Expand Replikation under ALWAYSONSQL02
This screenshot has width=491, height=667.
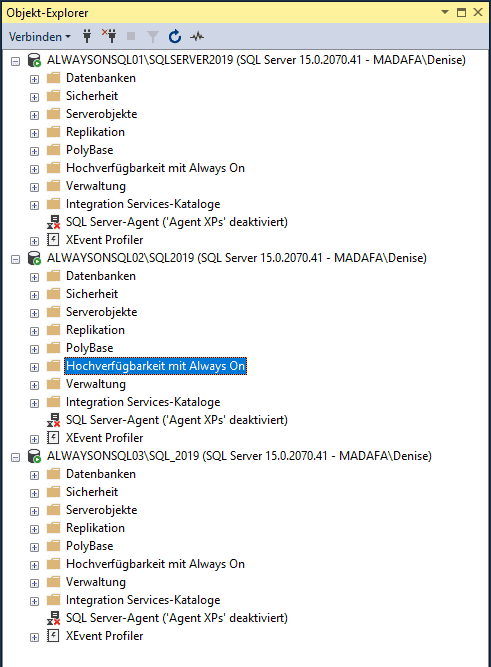pos(34,331)
